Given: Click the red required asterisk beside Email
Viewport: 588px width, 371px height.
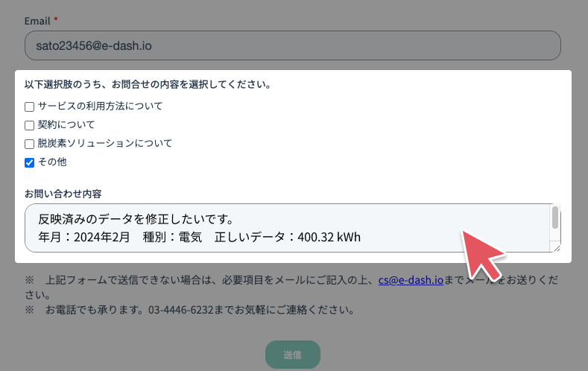Looking at the screenshot, I should pyautogui.click(x=56, y=21).
